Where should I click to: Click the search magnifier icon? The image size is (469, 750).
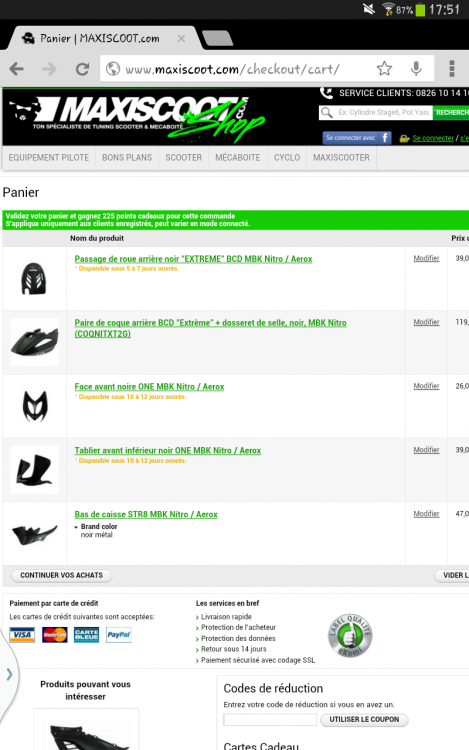(327, 112)
